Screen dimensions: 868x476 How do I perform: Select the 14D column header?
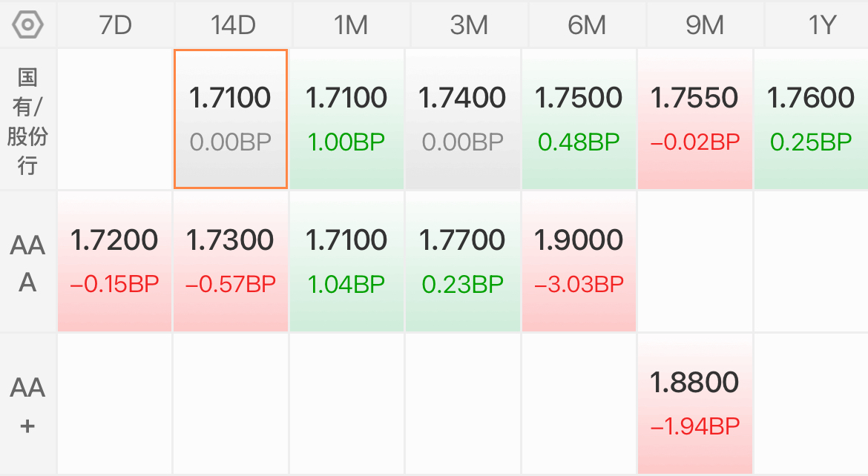click(x=232, y=25)
